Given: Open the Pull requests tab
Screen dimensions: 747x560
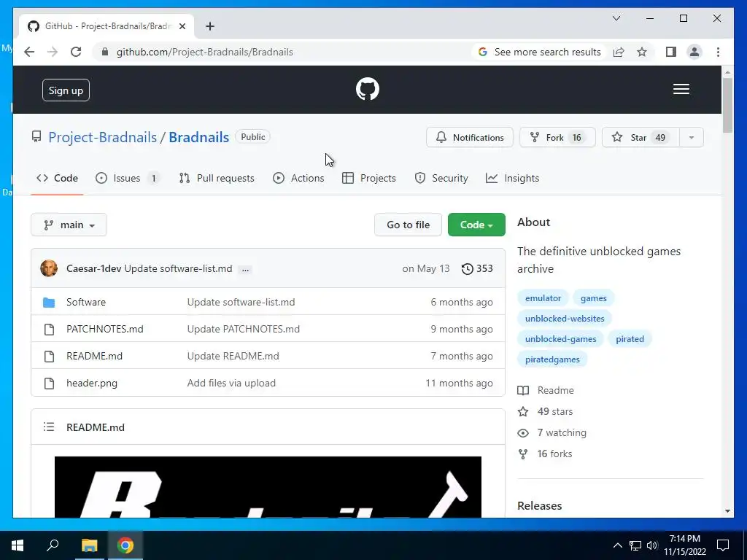Looking at the screenshot, I should (217, 178).
